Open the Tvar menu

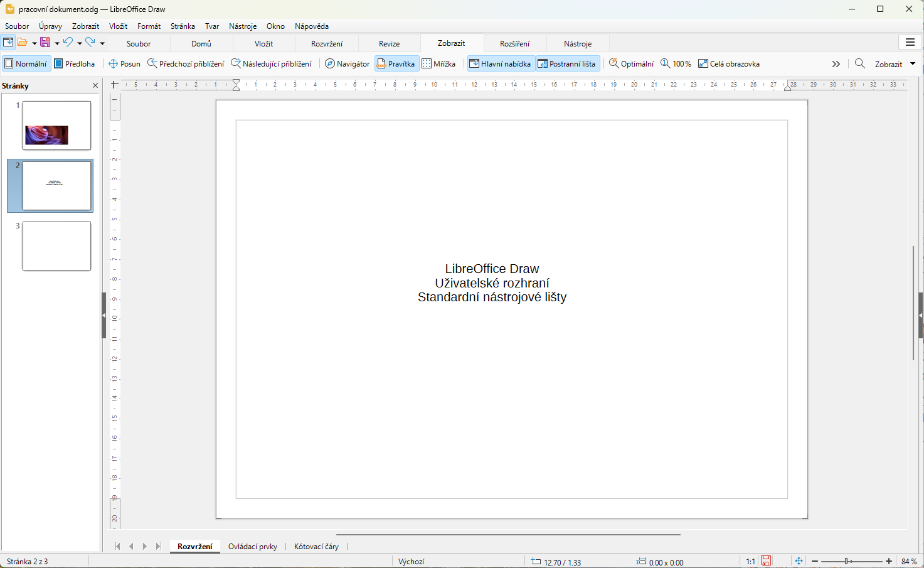point(212,26)
